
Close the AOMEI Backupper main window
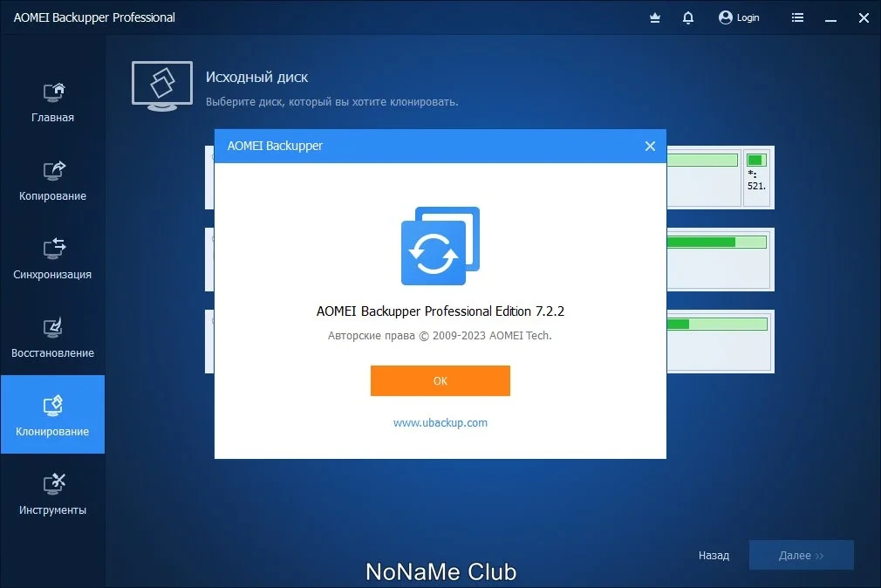864,18
